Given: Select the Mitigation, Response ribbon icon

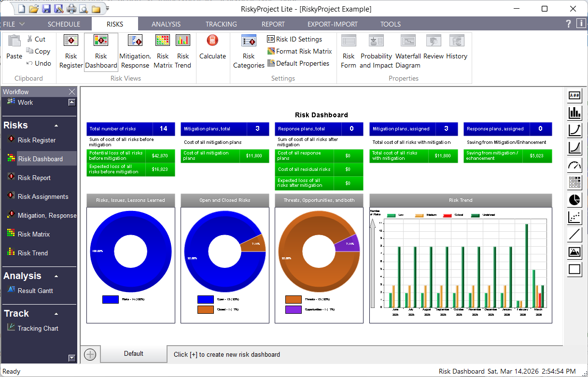Looking at the screenshot, I should [x=135, y=52].
